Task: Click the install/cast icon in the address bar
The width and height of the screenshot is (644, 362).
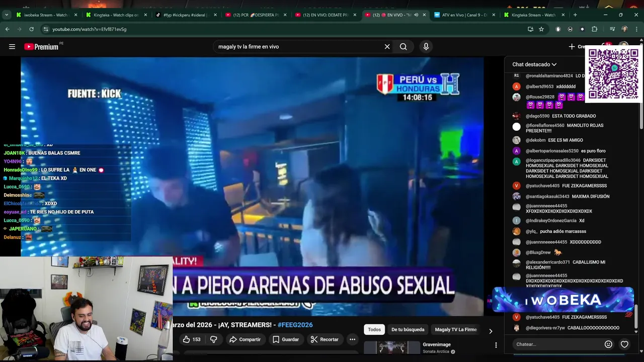Action: [530, 29]
